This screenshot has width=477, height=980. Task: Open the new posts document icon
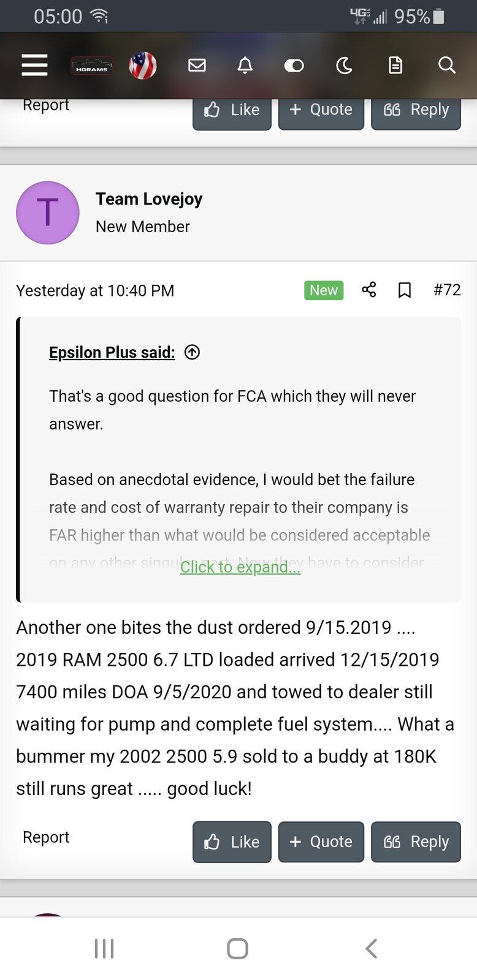click(x=395, y=65)
